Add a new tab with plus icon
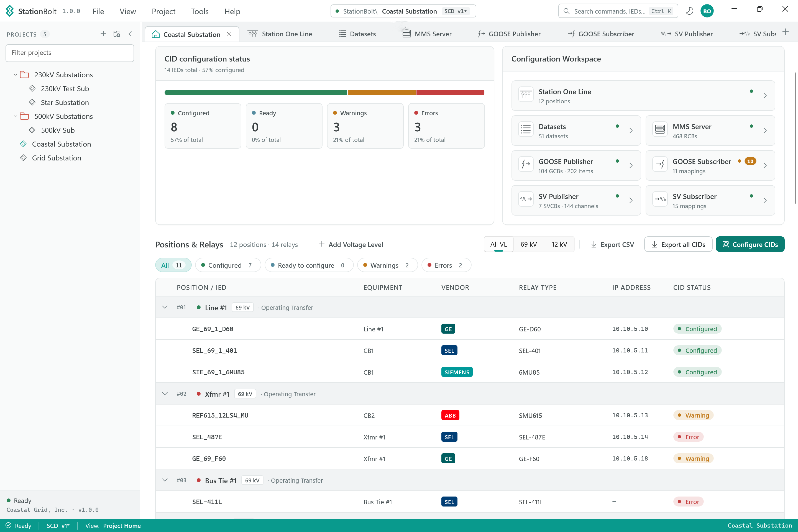 point(786,32)
